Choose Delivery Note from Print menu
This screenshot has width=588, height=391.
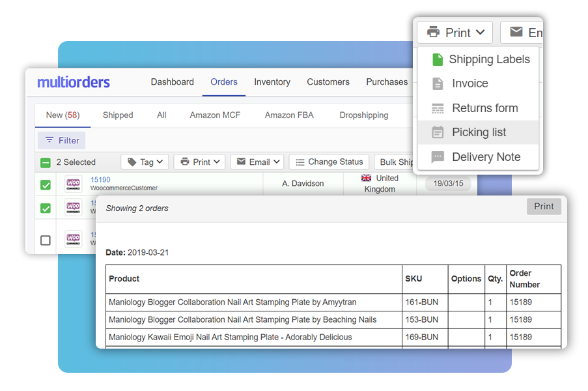tap(478, 157)
